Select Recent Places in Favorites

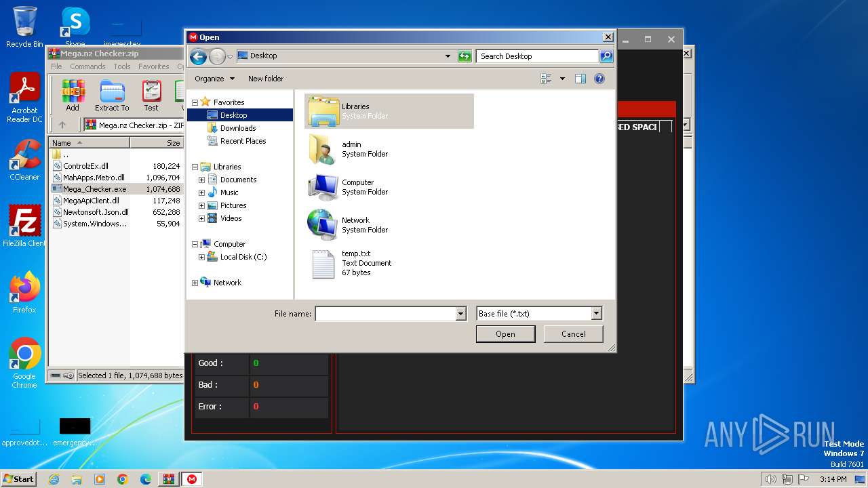click(x=243, y=141)
